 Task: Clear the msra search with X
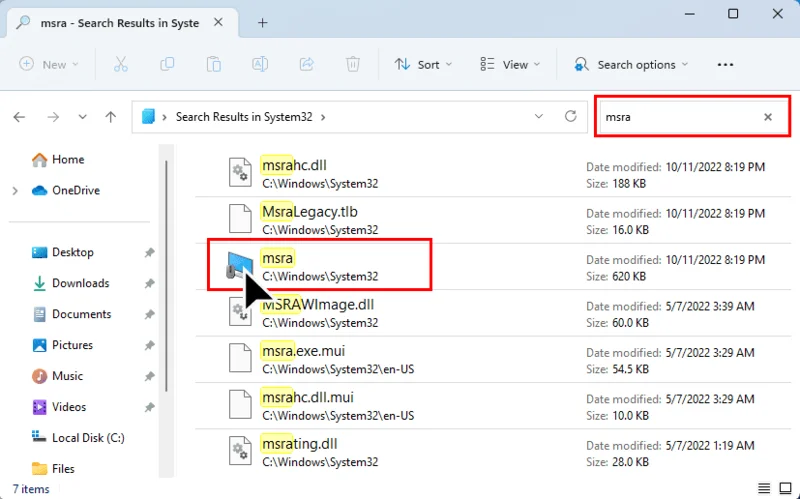[767, 117]
